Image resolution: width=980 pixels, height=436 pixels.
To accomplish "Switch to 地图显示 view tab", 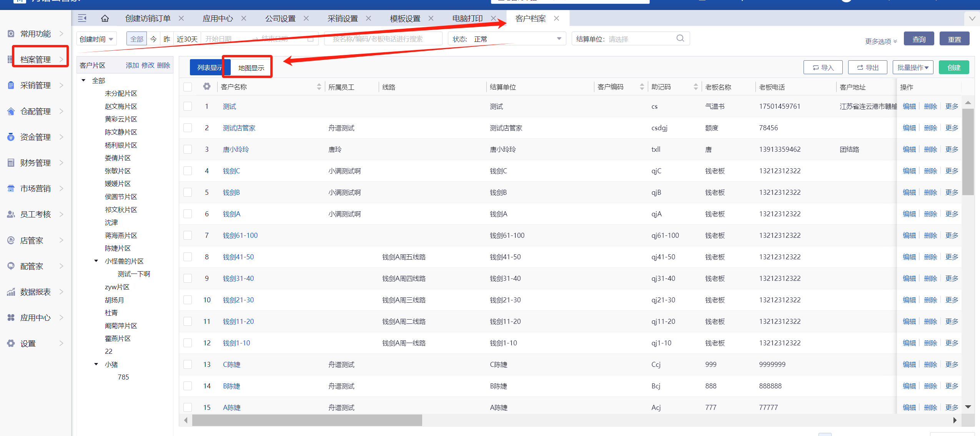I will pyautogui.click(x=251, y=68).
